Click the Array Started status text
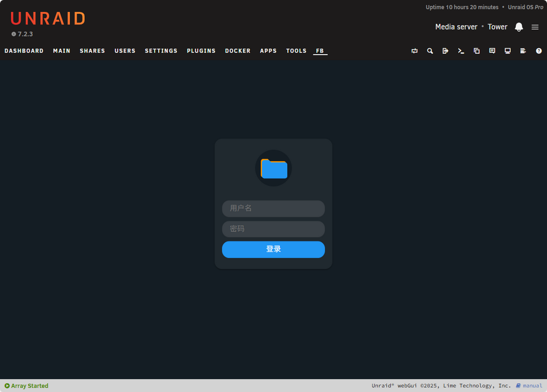 (30, 386)
